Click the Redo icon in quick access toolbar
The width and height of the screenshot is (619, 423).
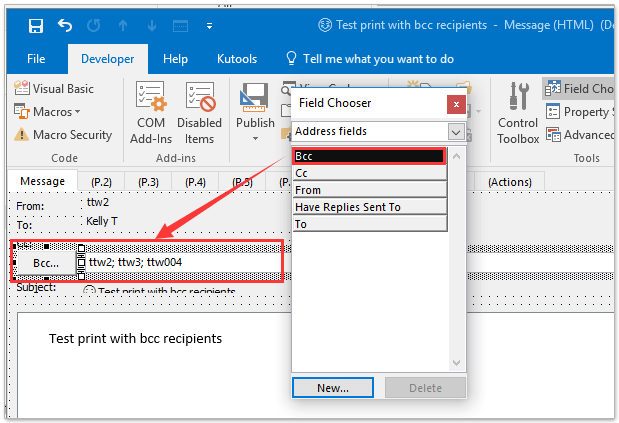point(94,26)
